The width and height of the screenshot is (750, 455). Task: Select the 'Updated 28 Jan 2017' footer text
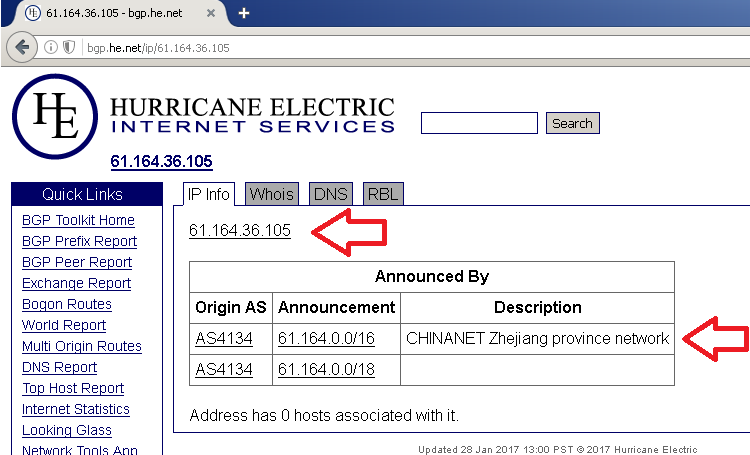click(558, 449)
